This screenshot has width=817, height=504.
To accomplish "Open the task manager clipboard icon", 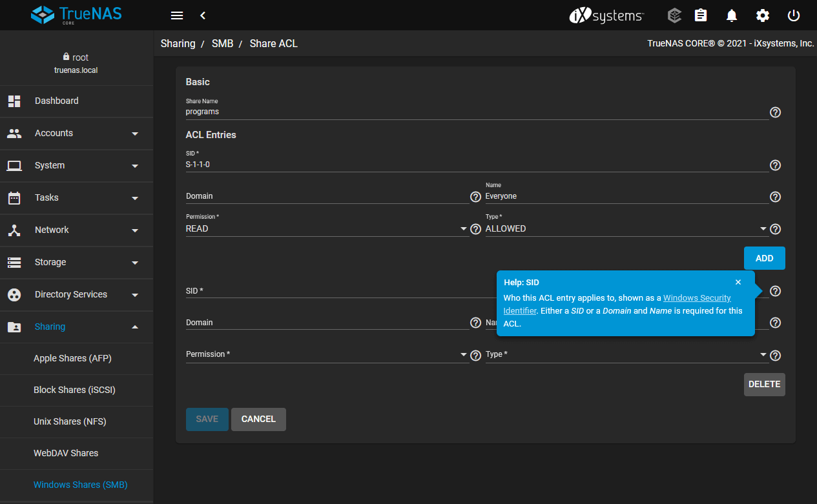I will pos(701,15).
